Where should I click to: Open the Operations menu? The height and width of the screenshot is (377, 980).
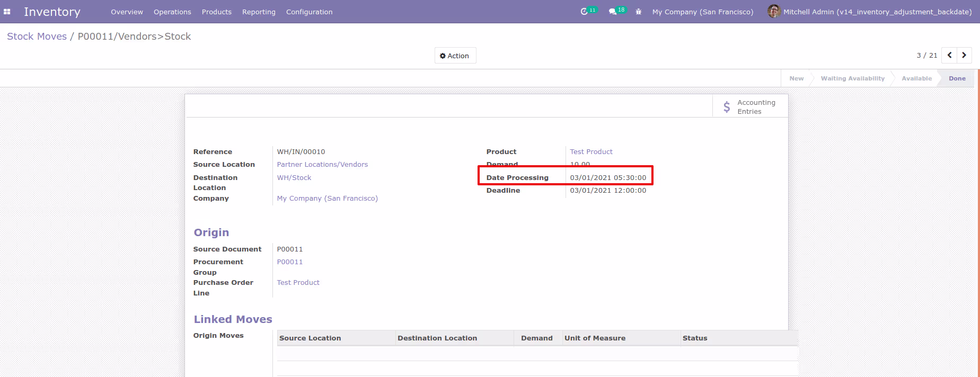tap(172, 12)
